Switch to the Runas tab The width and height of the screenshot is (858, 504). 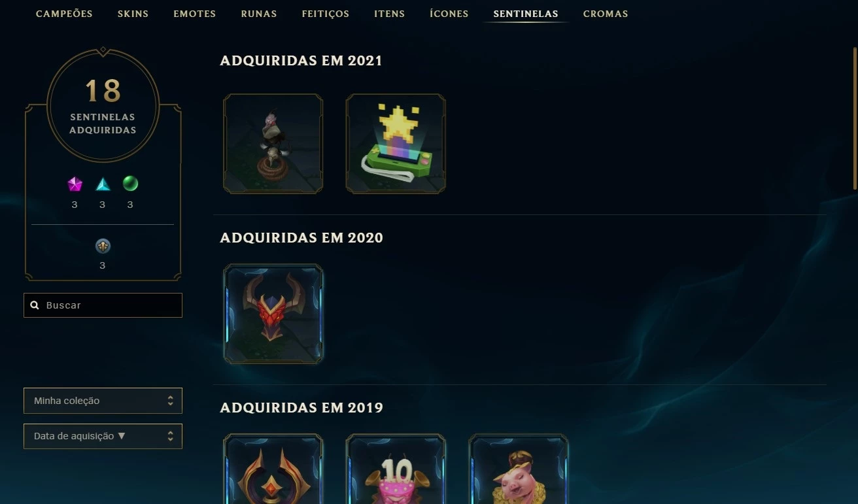point(259,14)
